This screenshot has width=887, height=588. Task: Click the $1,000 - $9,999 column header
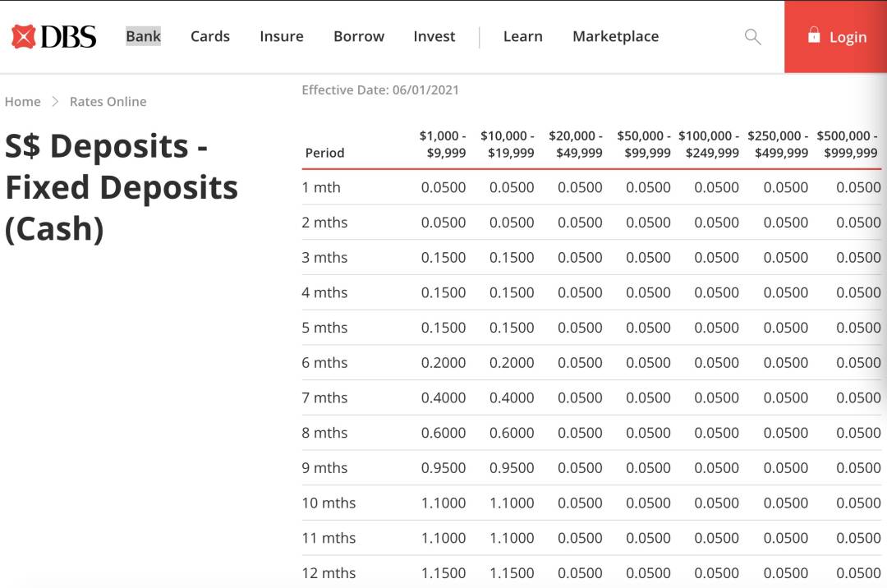point(443,144)
